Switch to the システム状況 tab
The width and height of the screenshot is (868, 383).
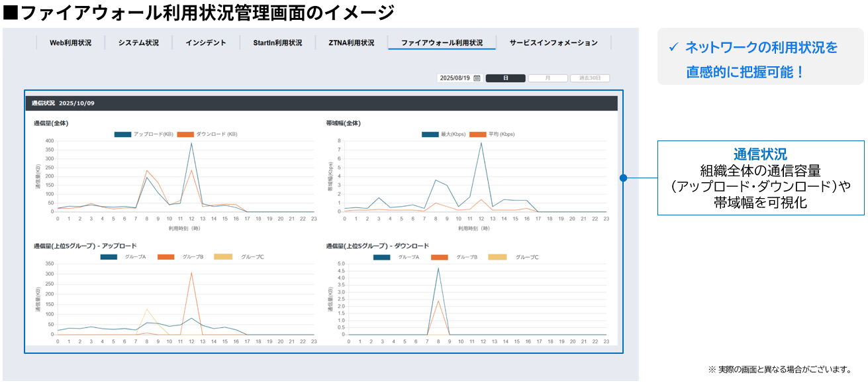click(138, 43)
